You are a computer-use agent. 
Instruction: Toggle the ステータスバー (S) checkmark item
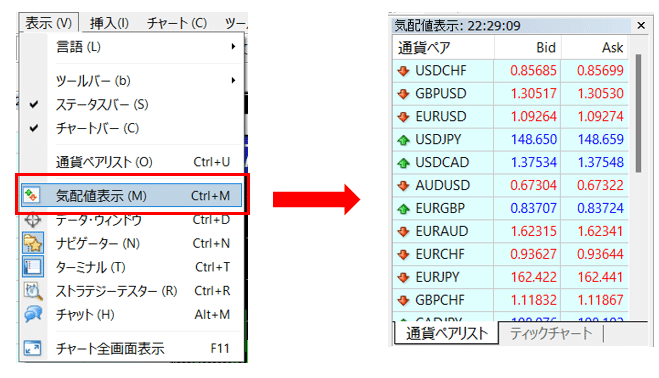131,104
